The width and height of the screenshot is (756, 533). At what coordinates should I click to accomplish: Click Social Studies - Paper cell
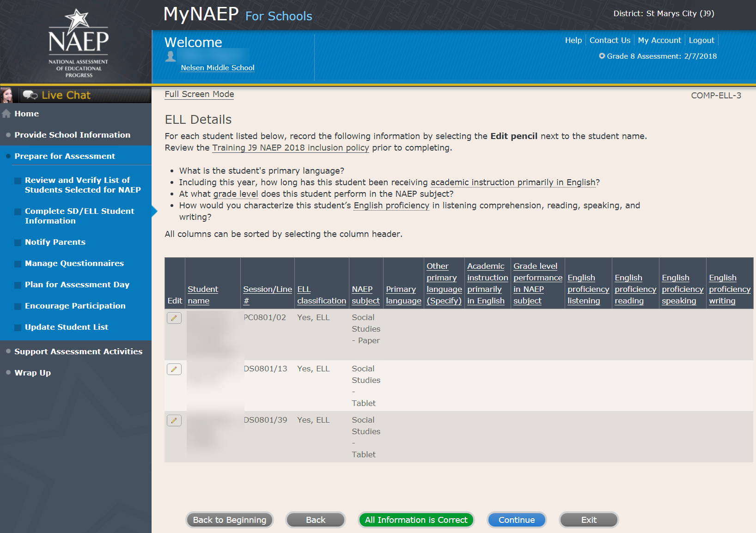point(366,329)
